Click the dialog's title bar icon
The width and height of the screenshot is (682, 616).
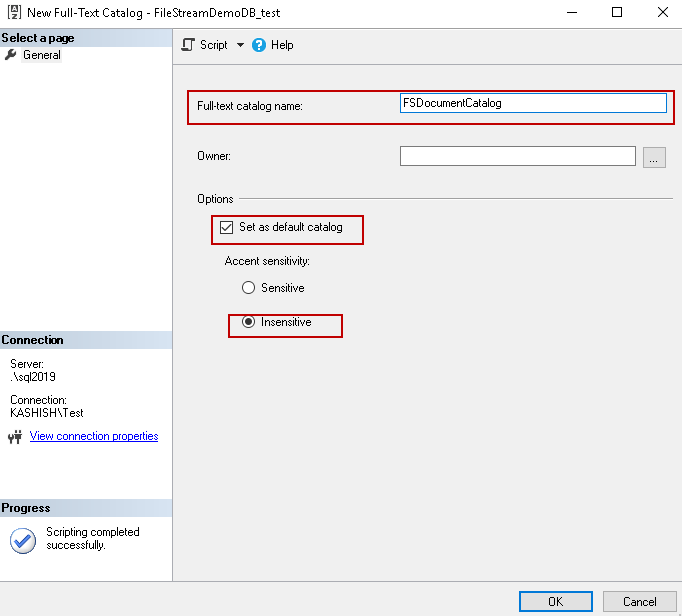pyautogui.click(x=13, y=12)
